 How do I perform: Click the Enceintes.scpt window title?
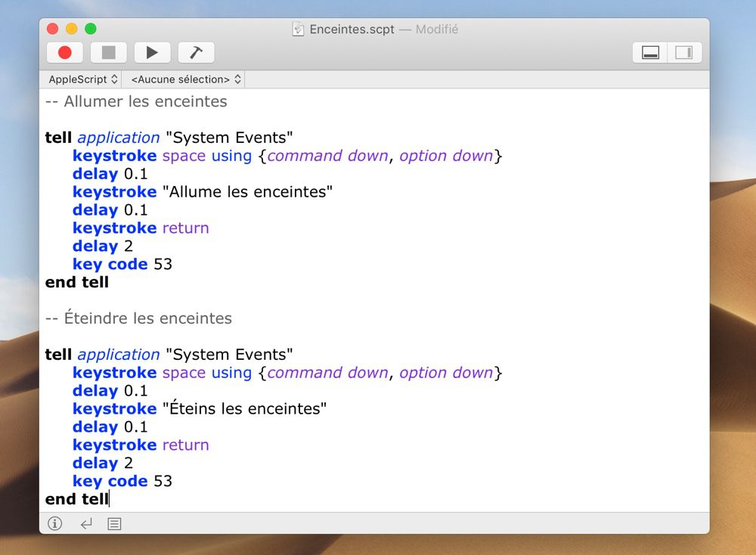point(352,29)
